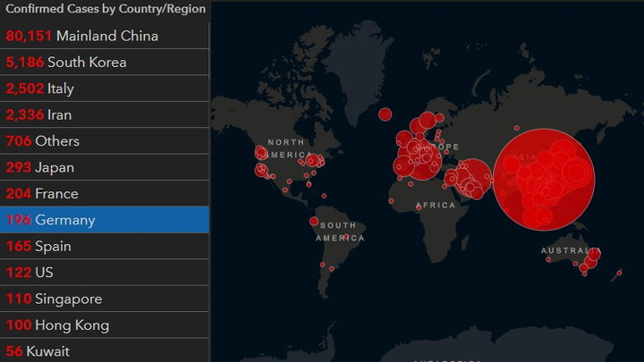Click the large red circle over Iran
This screenshot has height=362, width=644.
click(x=473, y=174)
